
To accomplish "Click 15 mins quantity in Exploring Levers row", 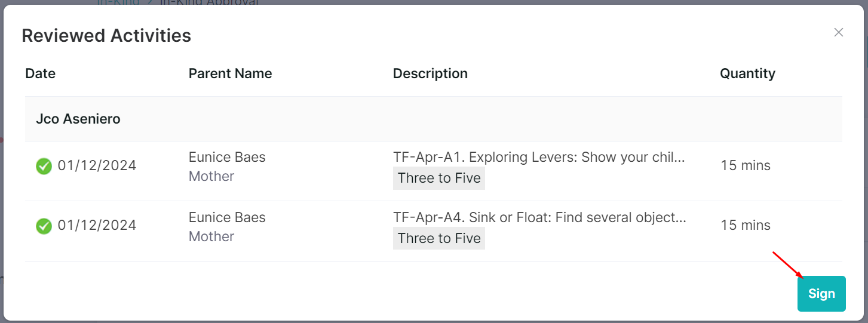I will pyautogui.click(x=746, y=165).
